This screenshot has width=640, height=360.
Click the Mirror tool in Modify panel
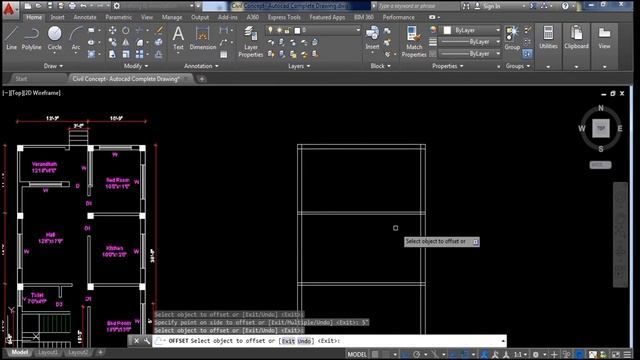click(126, 42)
